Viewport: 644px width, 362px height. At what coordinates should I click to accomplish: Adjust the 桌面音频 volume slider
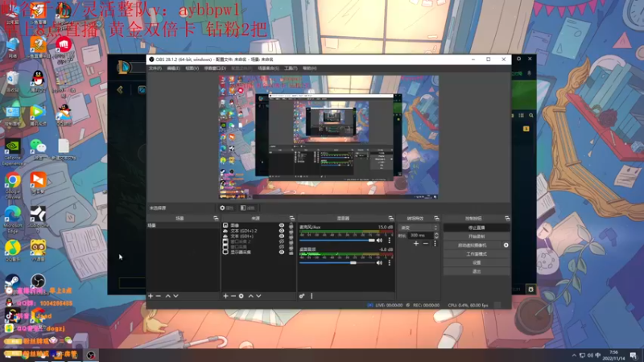click(x=337, y=263)
